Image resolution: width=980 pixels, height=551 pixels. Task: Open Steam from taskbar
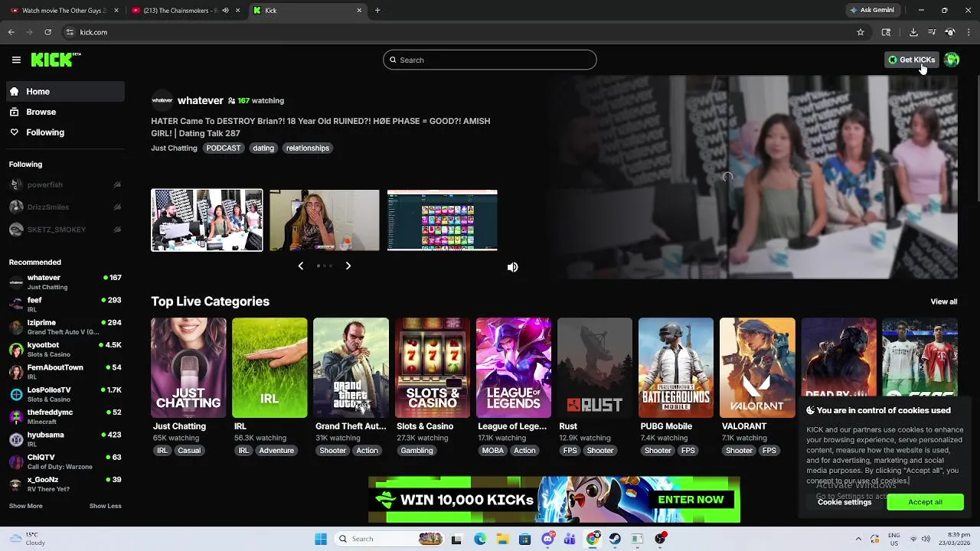point(615,539)
